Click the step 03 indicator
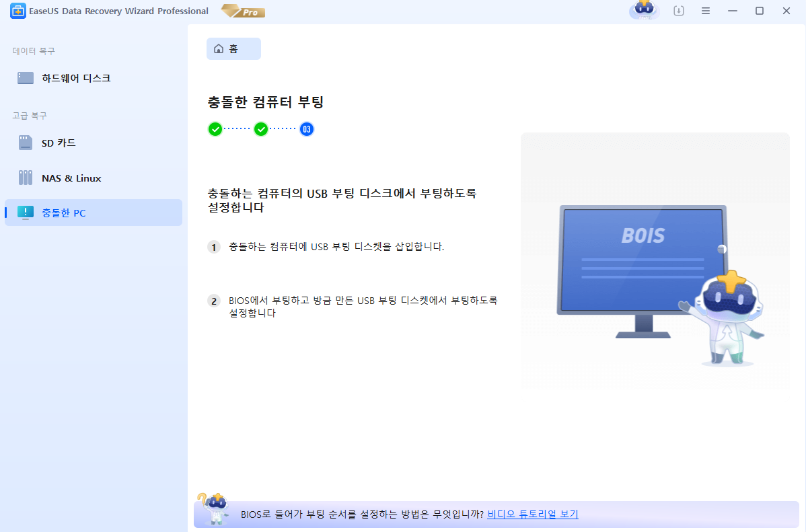Image resolution: width=806 pixels, height=532 pixels. [x=307, y=129]
